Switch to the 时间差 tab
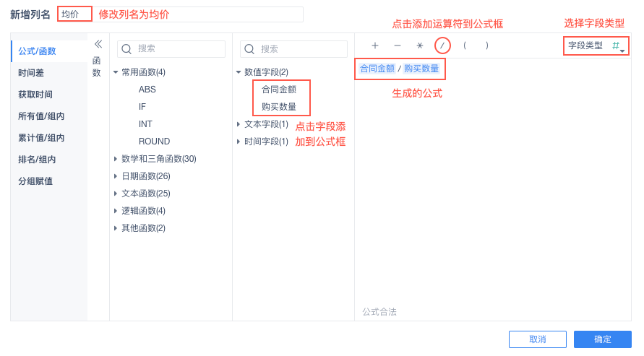 point(32,73)
